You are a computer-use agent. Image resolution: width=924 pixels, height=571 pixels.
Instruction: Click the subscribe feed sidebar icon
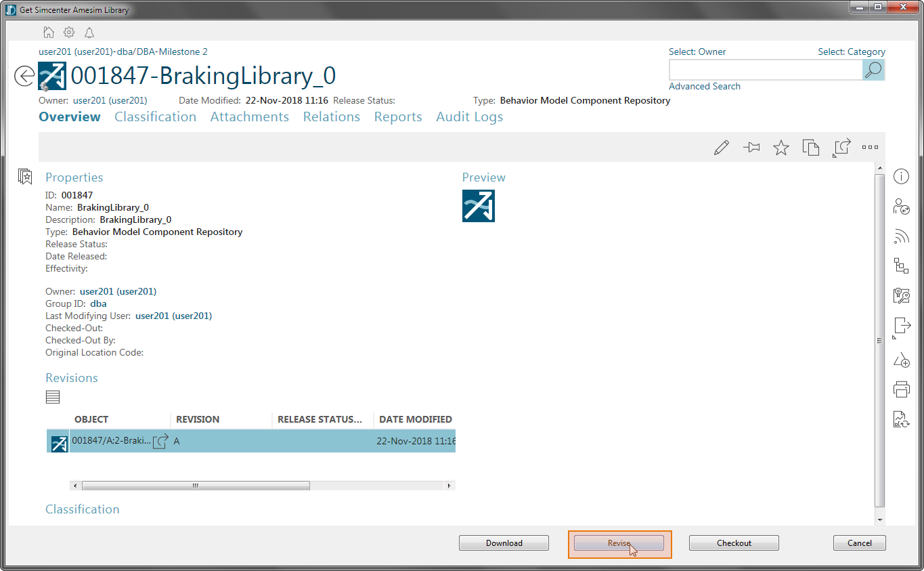click(901, 236)
